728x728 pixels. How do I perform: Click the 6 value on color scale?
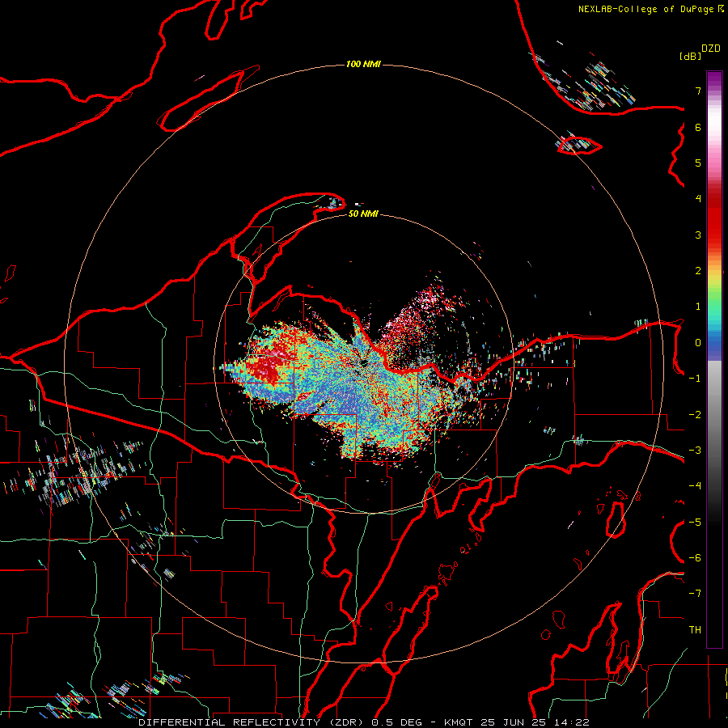click(698, 127)
